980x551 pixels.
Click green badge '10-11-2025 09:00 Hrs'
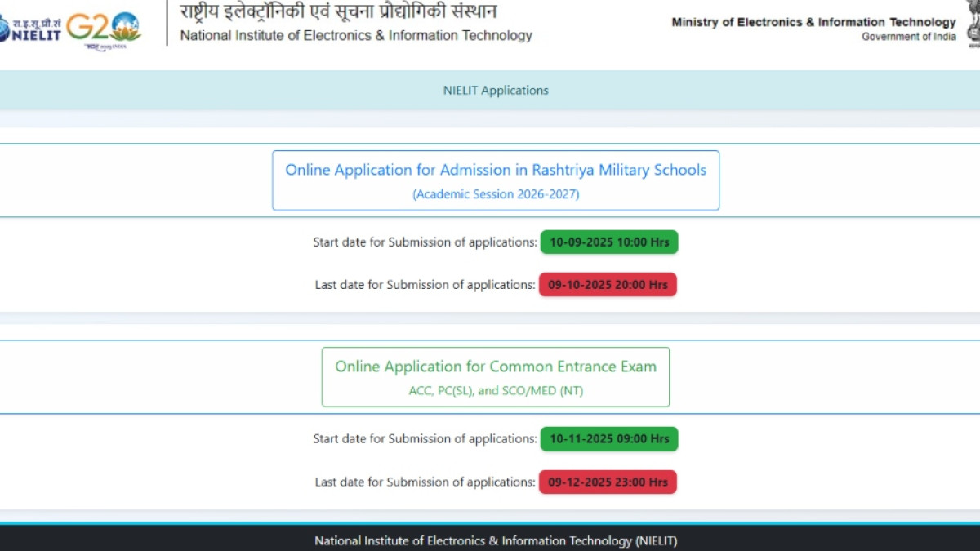(609, 439)
